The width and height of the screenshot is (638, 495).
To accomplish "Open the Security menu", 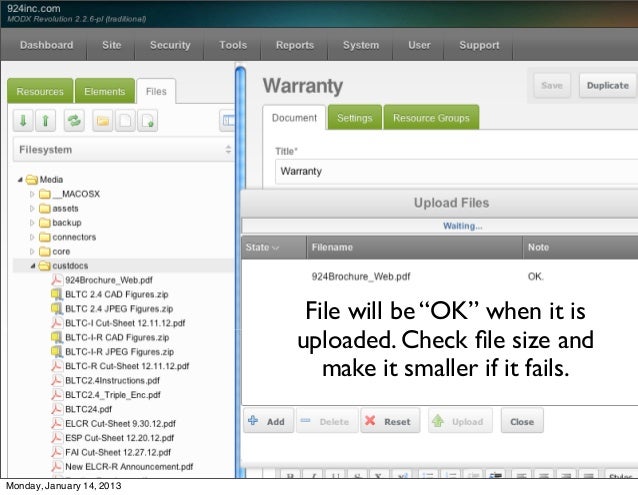I will click(170, 45).
